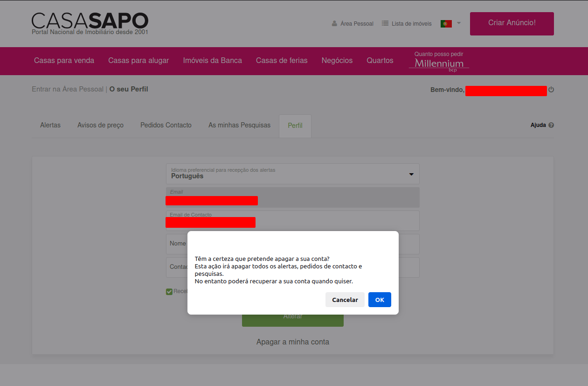
Task: Toggle the green receive alerts checkbox
Action: 169,292
